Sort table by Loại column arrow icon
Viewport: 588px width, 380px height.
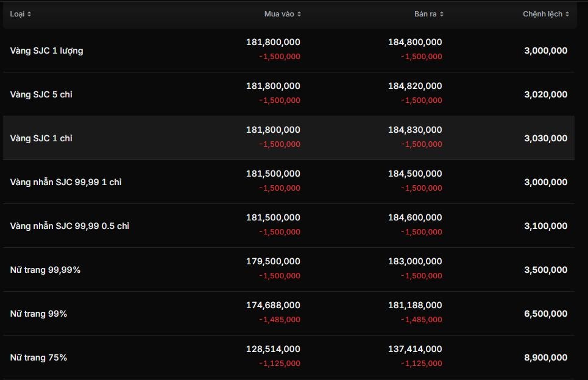[x=29, y=14]
